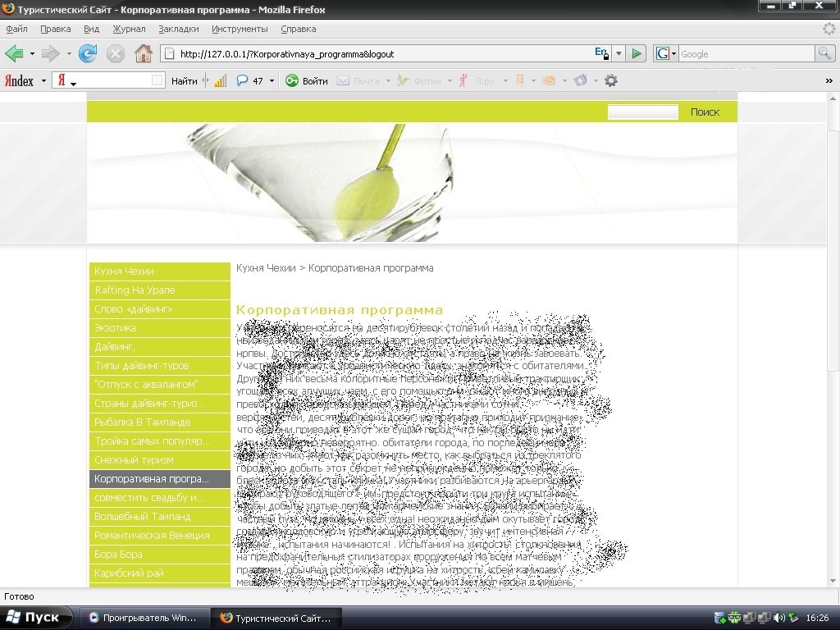
Task: Open Yandex toolbar settings gear
Action: tap(610, 81)
